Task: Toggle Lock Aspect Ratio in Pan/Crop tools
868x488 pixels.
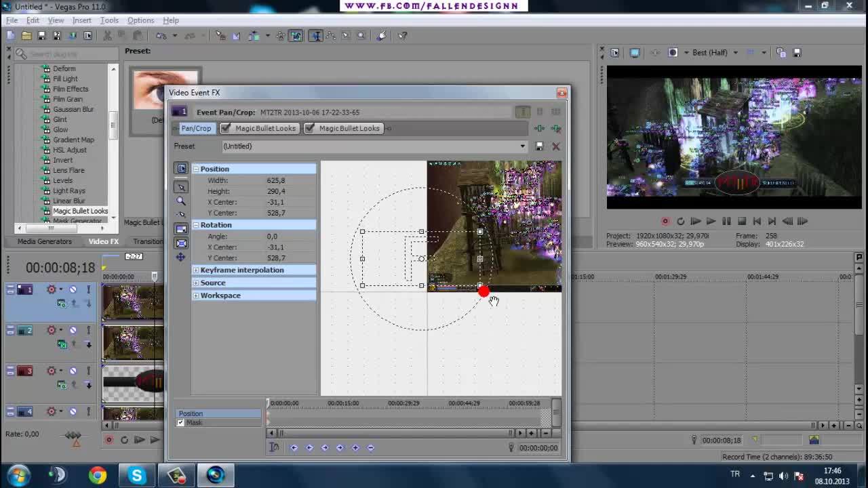Action: [x=181, y=229]
